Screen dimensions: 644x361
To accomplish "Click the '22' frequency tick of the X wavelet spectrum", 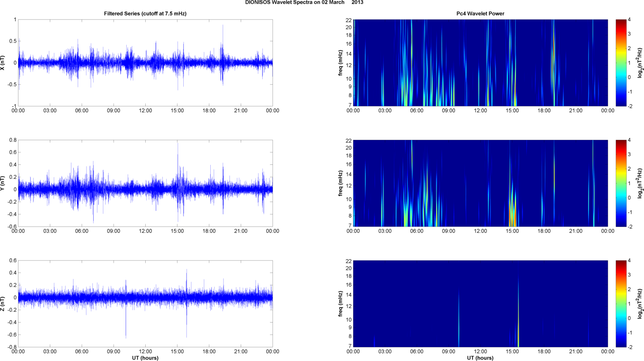I will tap(349, 20).
